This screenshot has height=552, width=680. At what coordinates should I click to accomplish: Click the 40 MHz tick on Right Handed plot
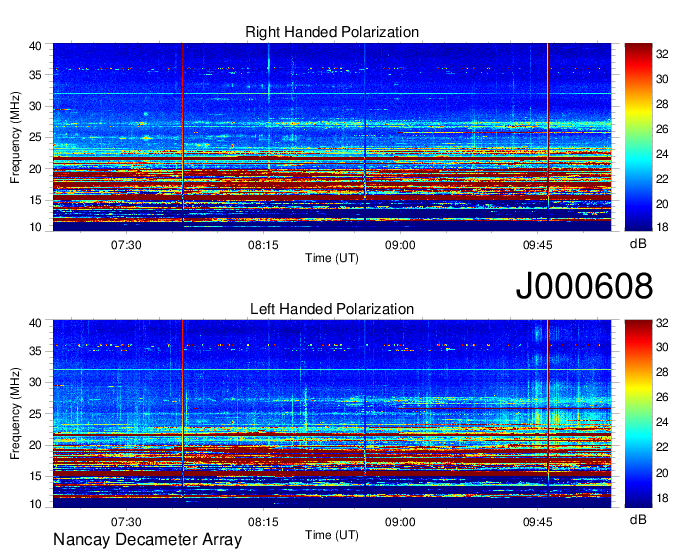35,46
